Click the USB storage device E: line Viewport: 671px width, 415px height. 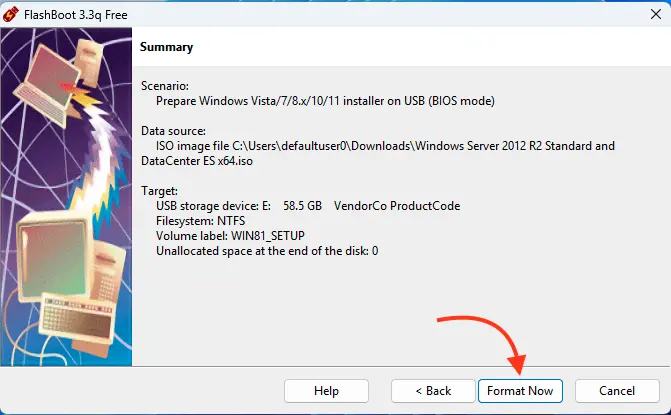308,206
